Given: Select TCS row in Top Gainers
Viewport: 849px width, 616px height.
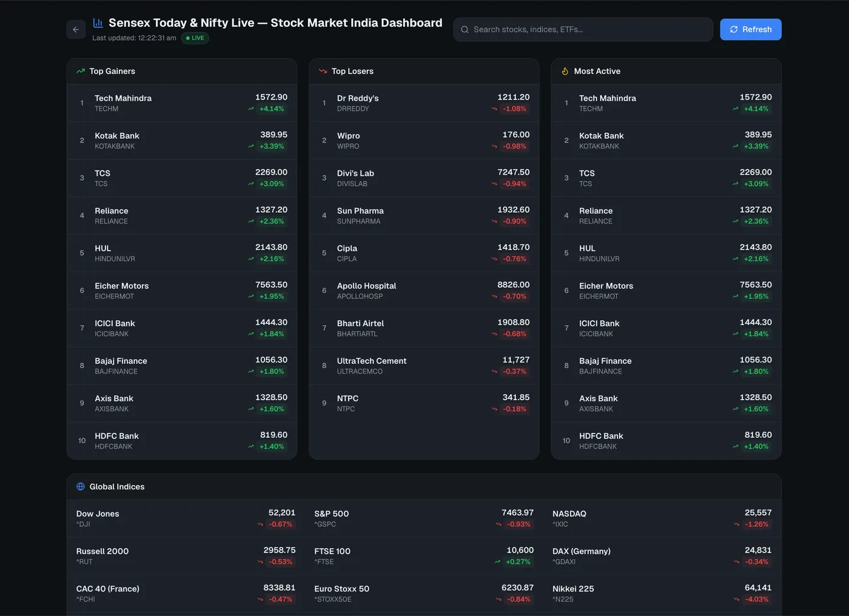Looking at the screenshot, I should pyautogui.click(x=182, y=178).
